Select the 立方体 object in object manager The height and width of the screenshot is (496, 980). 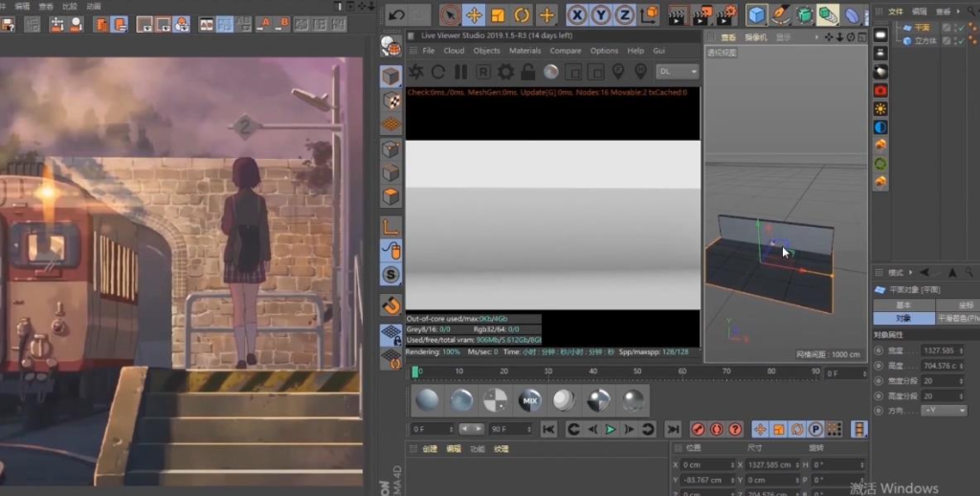(925, 41)
